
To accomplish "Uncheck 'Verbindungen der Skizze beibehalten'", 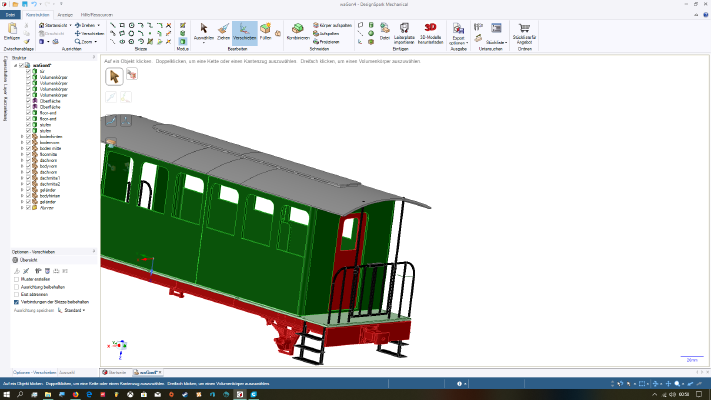I will click(16, 302).
